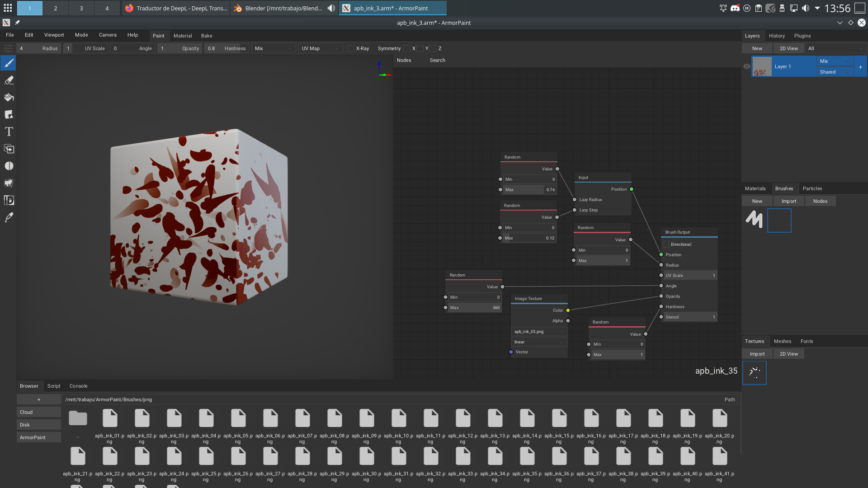Open the UV Map dropdown

tap(321, 48)
